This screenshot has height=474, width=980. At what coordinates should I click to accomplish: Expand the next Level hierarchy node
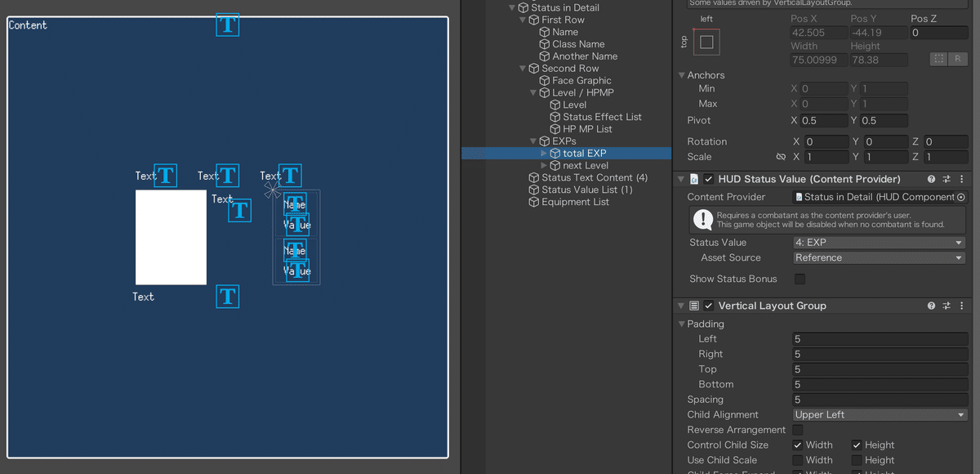[x=545, y=166]
